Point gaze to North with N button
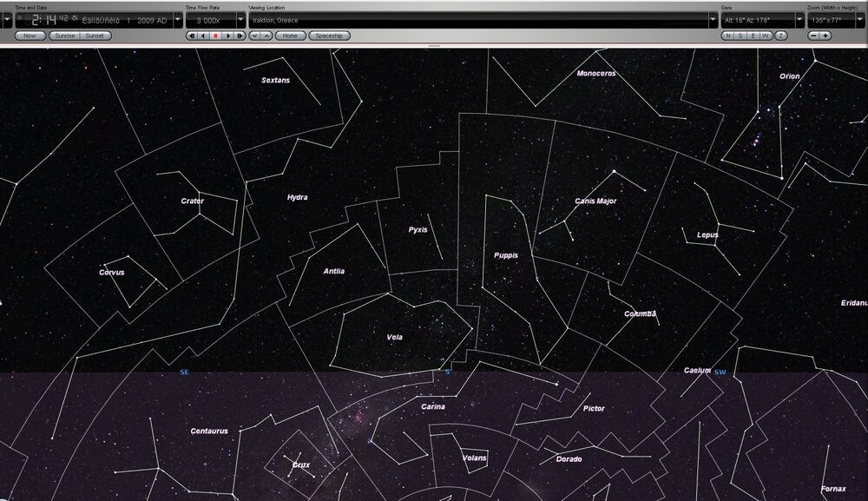Viewport: 868px width, 501px height. (x=727, y=36)
